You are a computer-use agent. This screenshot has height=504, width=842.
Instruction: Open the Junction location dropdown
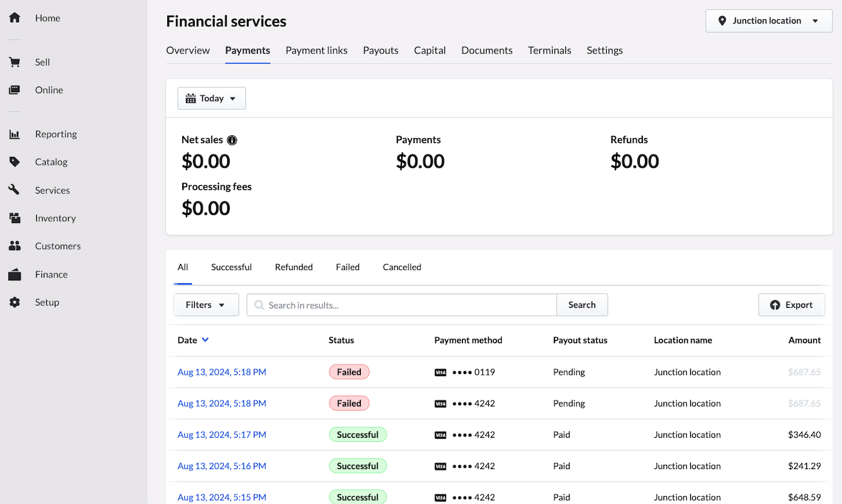[x=768, y=20]
